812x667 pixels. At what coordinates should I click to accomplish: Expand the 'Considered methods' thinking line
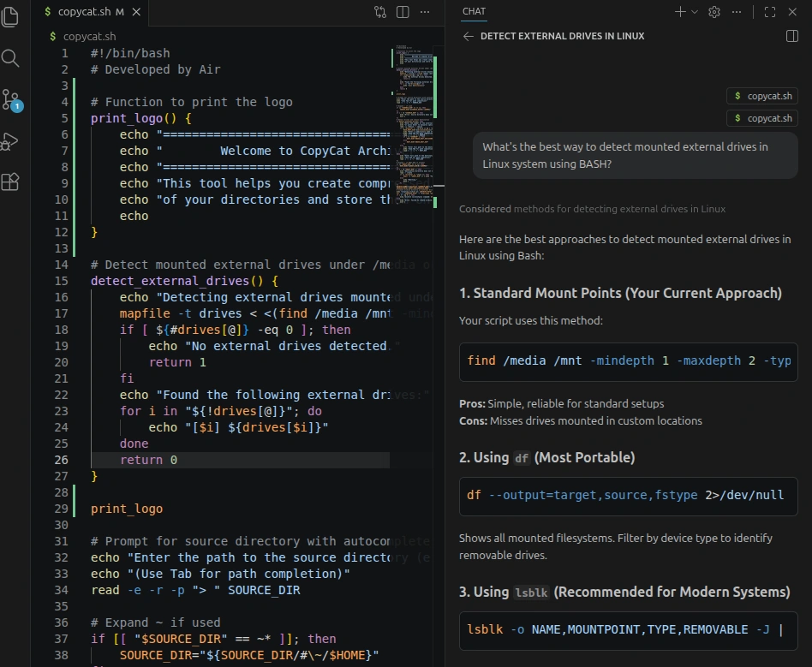592,209
